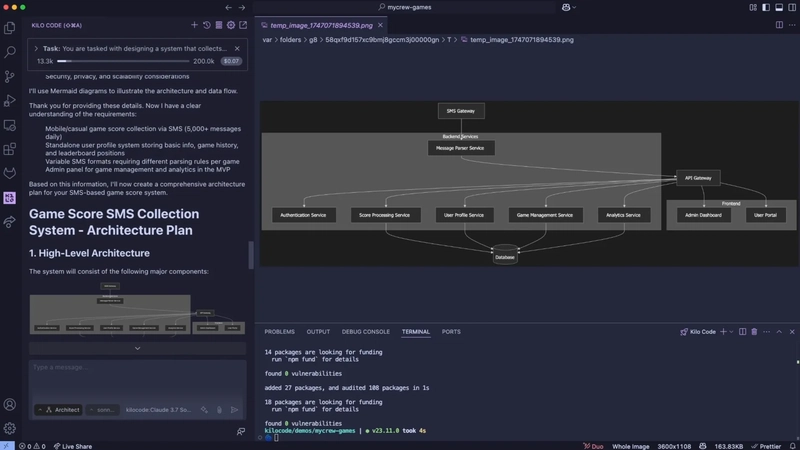The width and height of the screenshot is (800, 450).
Task: Open Source Control view
Action: click(10, 77)
